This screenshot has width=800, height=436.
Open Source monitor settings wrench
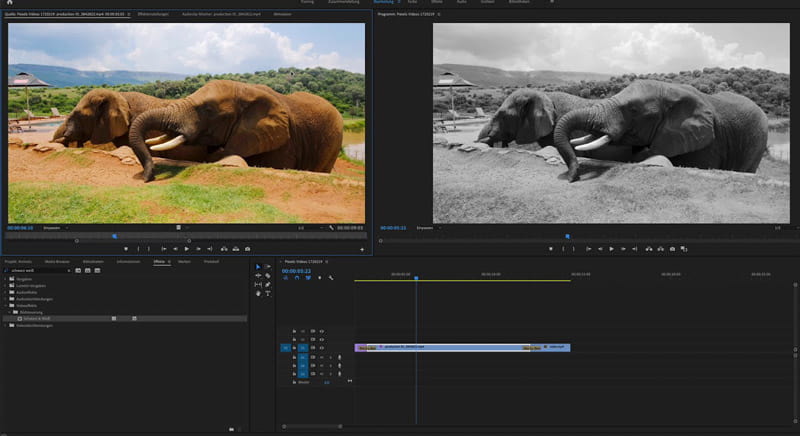[x=332, y=228]
